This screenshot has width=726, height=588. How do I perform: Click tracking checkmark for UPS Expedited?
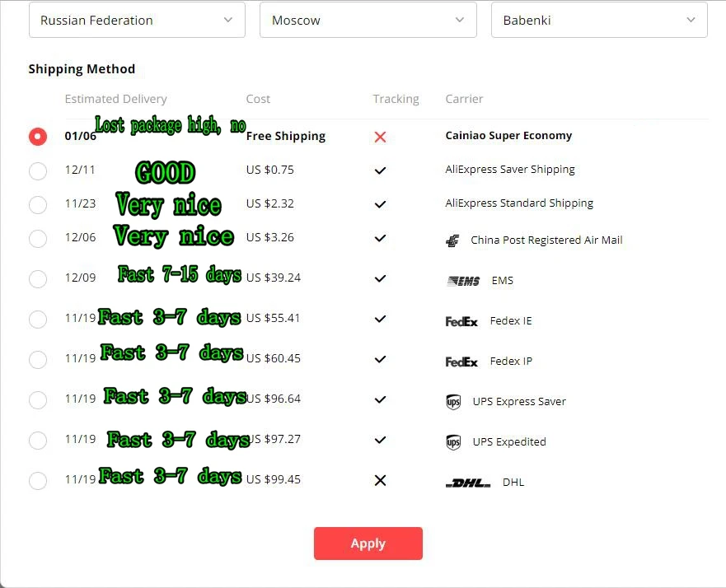click(x=380, y=440)
